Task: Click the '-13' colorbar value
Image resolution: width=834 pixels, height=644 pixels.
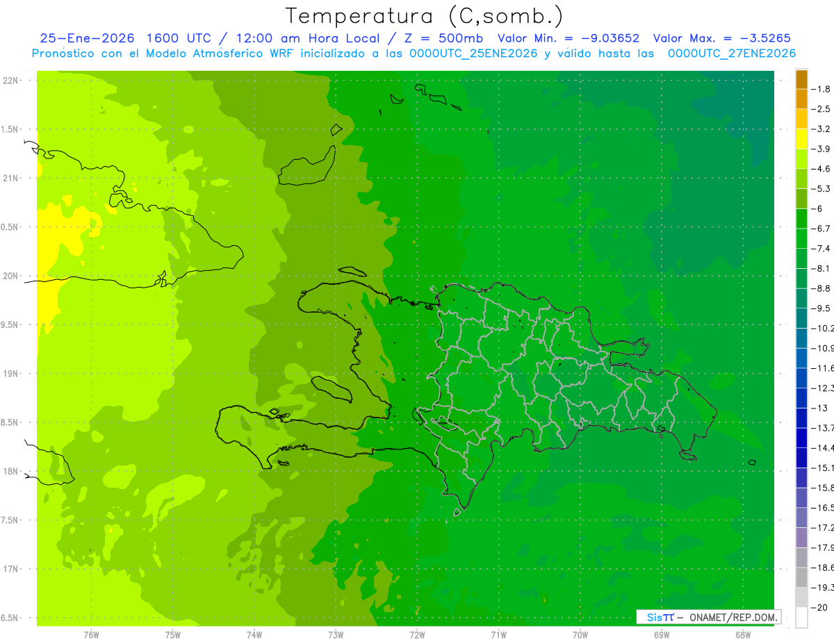Action: click(x=820, y=408)
